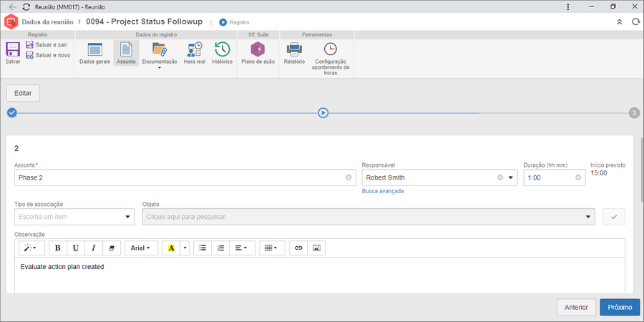
Task: Open the Arial font dropdown
Action: [141, 248]
